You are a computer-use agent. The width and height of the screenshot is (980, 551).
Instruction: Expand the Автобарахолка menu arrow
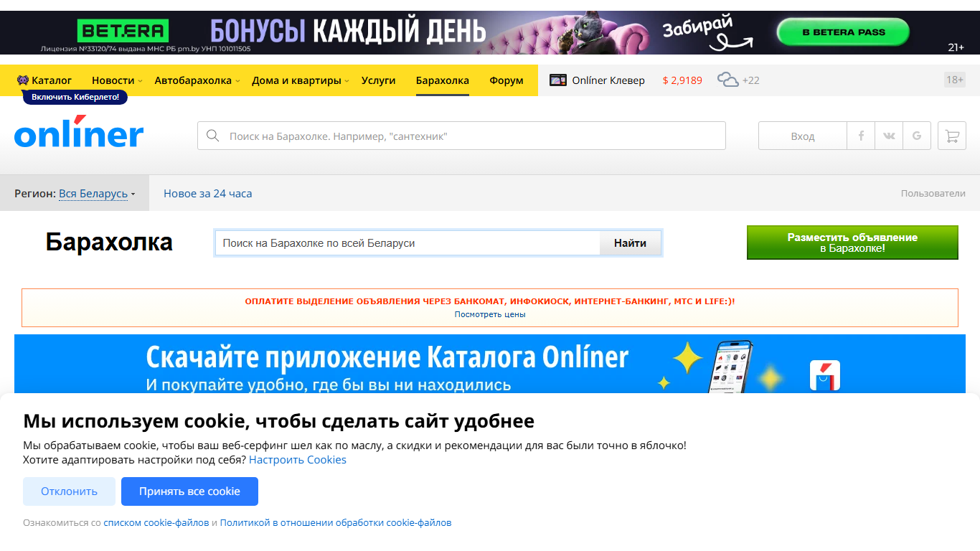237,81
